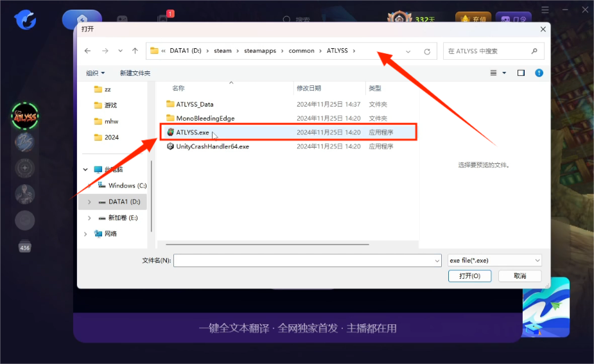Select the zz folder in sidebar
Image resolution: width=594 pixels, height=364 pixels.
tap(103, 89)
